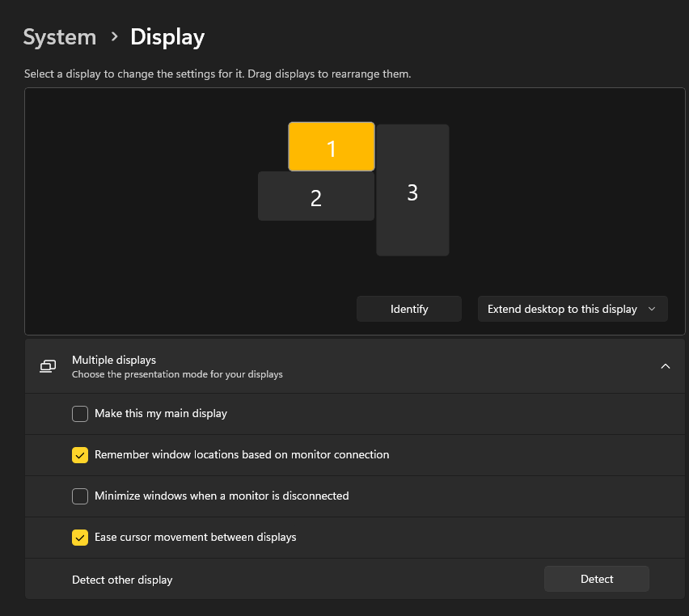Click the Multiple displays monitor icon

coord(48,366)
